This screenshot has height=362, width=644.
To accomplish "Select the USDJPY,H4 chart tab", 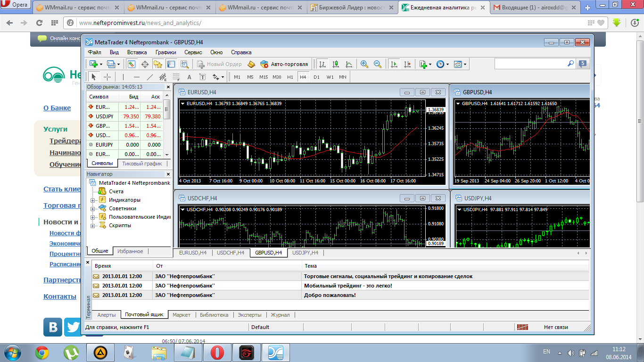I will click(305, 253).
